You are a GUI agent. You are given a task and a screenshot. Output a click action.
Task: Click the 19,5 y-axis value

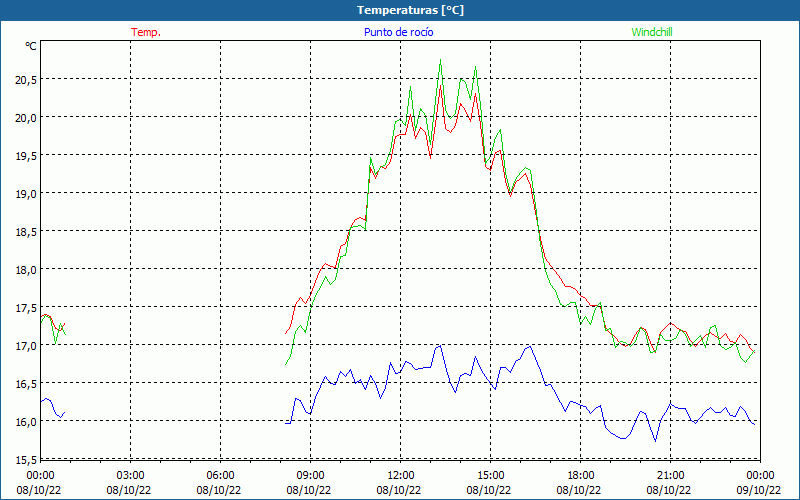[x=25, y=156]
